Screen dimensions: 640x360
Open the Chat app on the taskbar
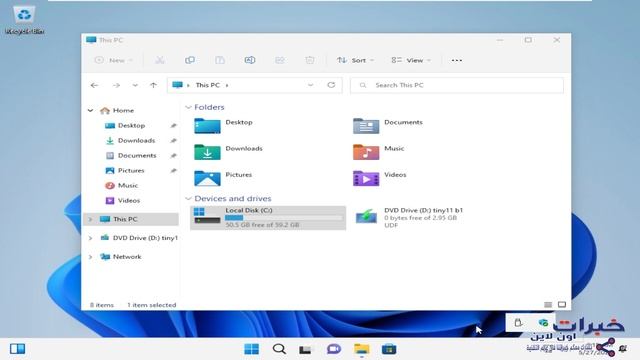(x=334, y=349)
